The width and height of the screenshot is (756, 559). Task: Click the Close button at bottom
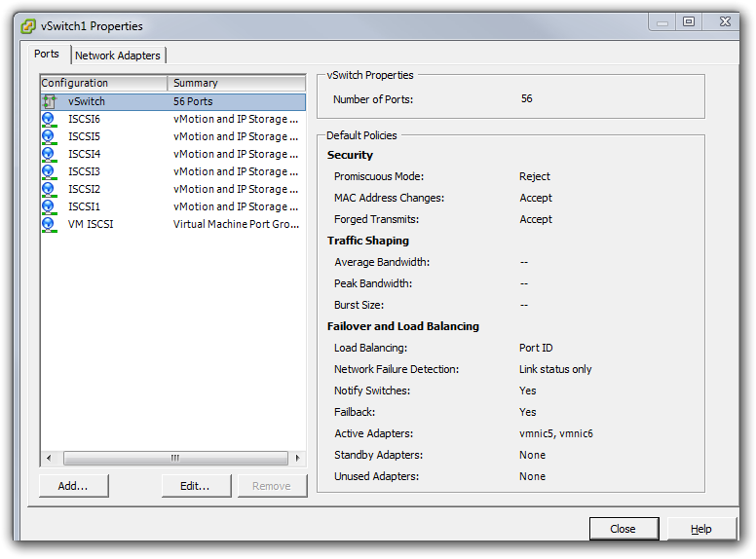624,529
